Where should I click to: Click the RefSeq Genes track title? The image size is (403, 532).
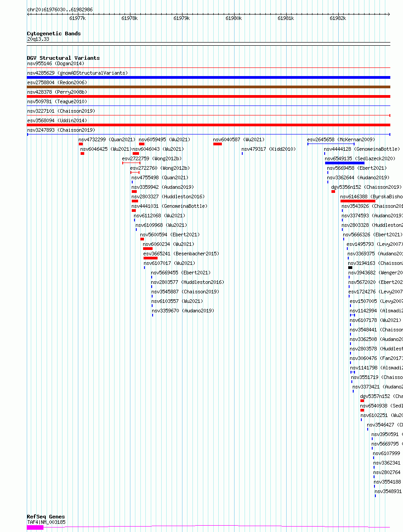coord(46,517)
